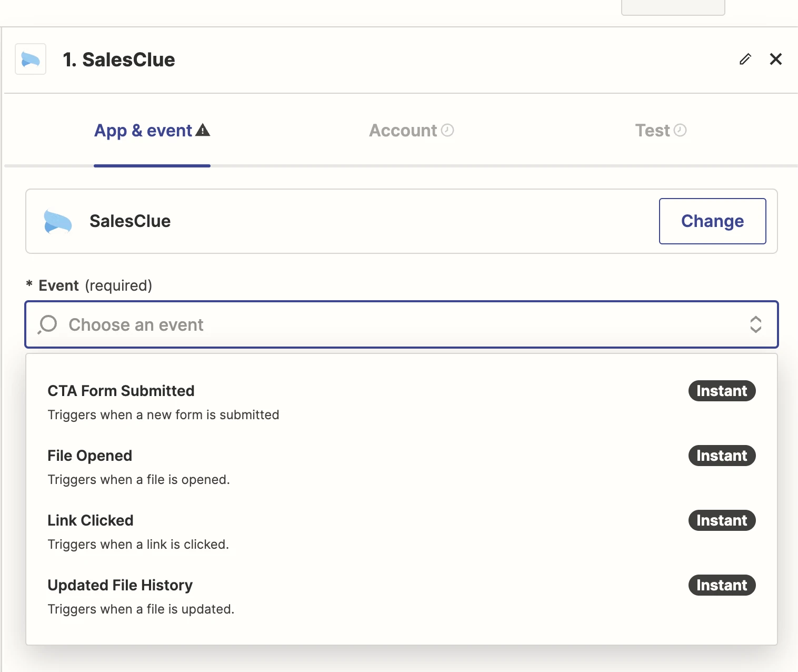
Task: Click the SalesClue app name text
Action: [x=130, y=221]
